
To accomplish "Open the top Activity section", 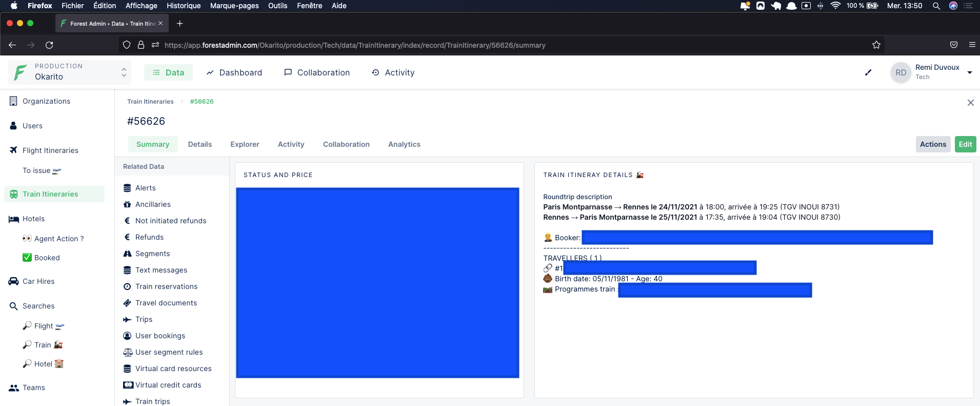I will (x=393, y=72).
